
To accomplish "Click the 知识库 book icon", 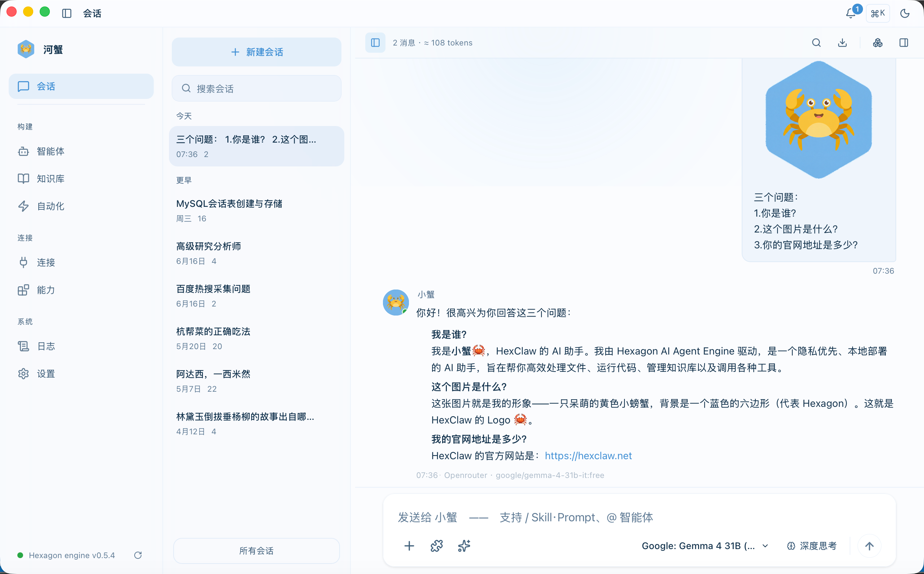I will pyautogui.click(x=23, y=179).
